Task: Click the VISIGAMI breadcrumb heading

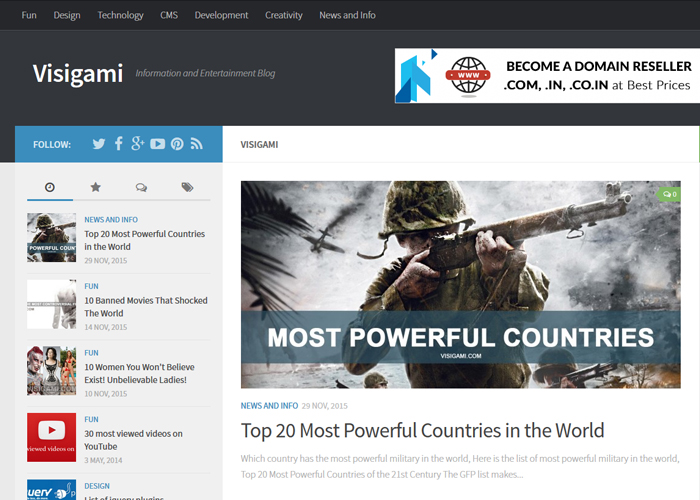Action: pyautogui.click(x=259, y=145)
